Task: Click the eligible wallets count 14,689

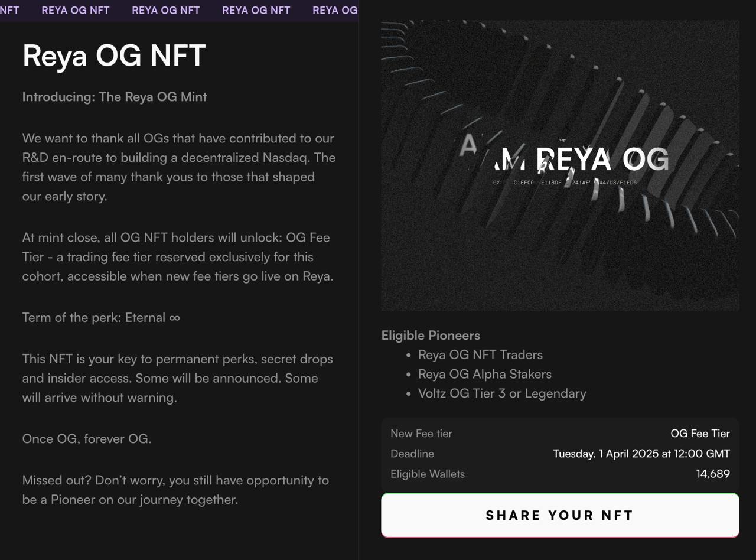Action: (713, 474)
